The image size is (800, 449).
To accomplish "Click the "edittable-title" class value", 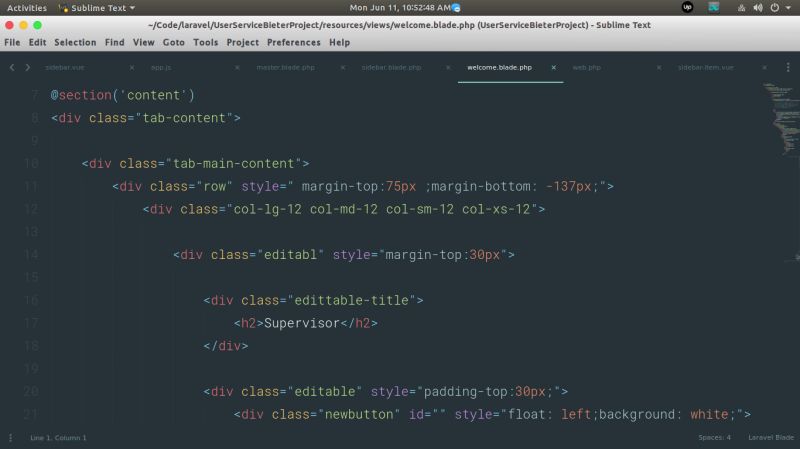I will click(351, 300).
